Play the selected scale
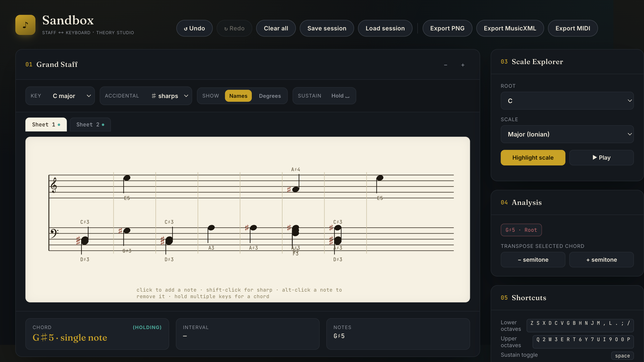644x362 pixels. pos(601,158)
